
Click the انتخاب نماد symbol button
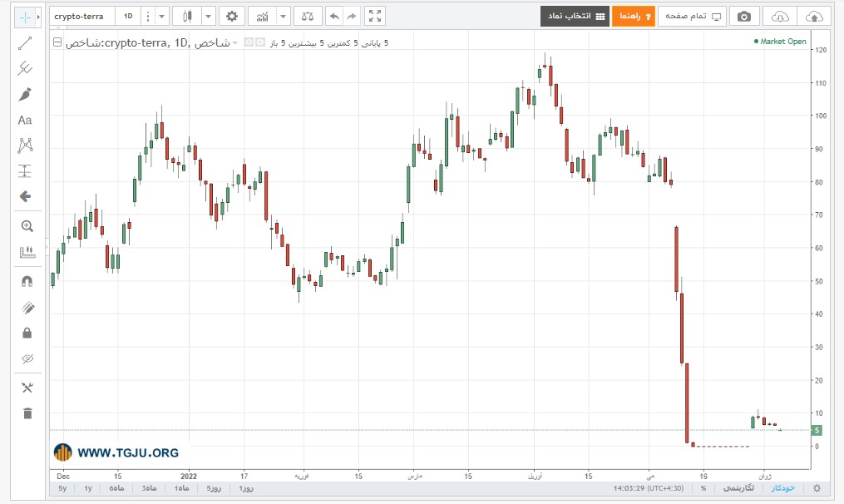point(575,16)
